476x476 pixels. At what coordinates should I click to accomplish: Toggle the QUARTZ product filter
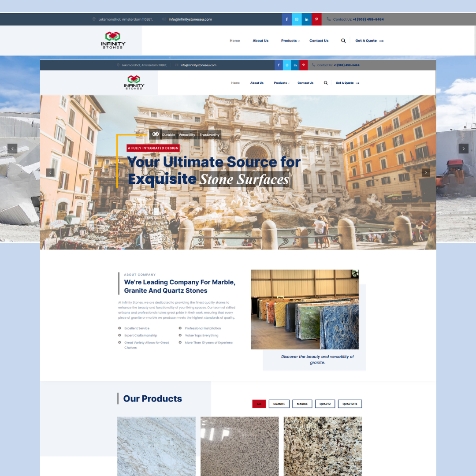coord(325,403)
